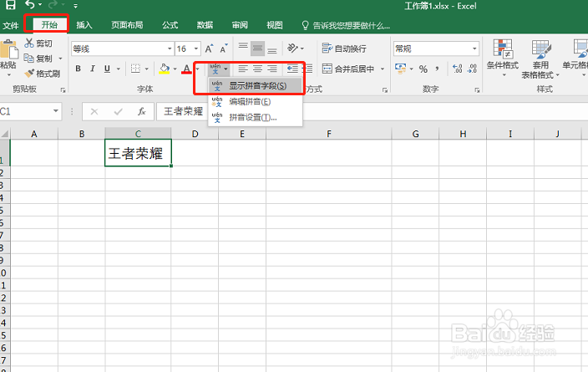Switch to the 数据 tab
This screenshot has height=372, width=588.
[205, 25]
